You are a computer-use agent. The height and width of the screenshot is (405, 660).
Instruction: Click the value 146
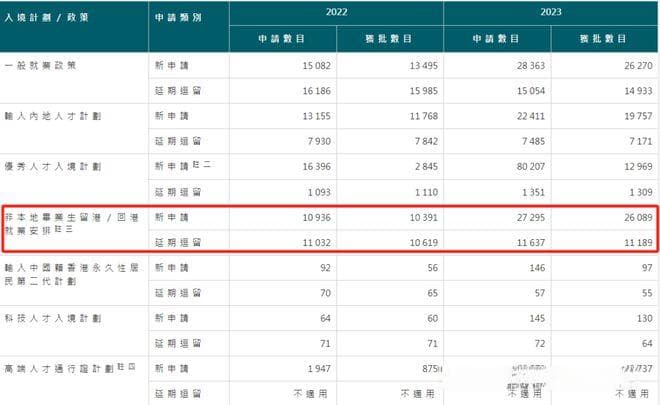[x=537, y=268]
